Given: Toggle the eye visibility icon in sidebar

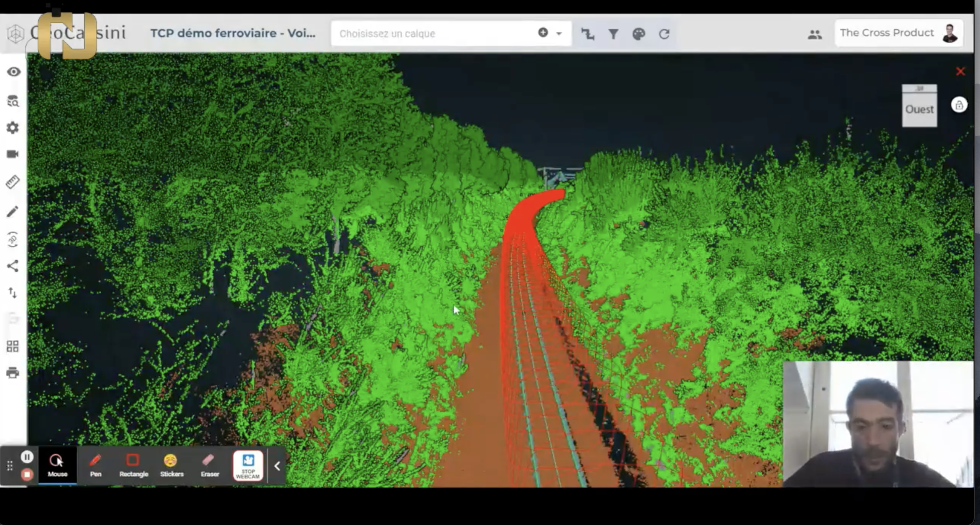Looking at the screenshot, I should (13, 72).
